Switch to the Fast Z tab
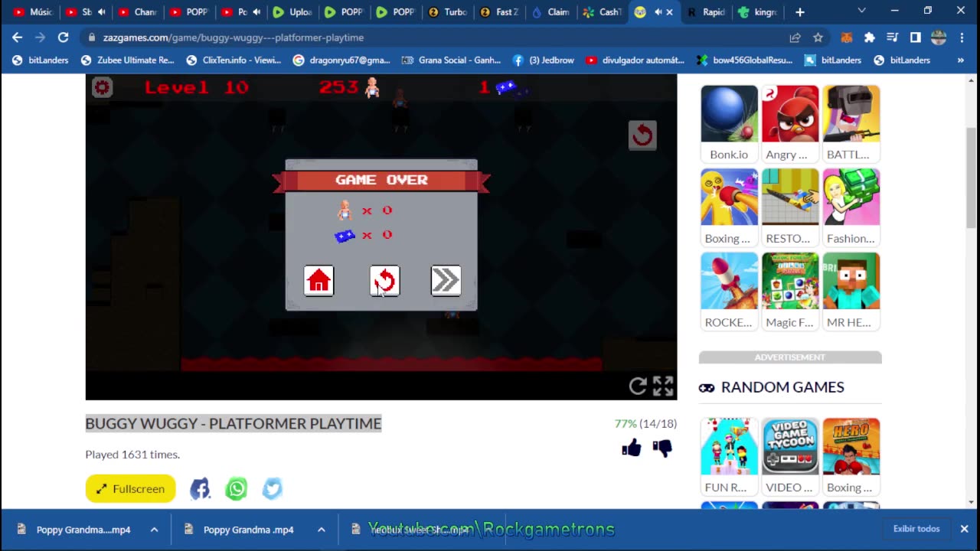 499,11
